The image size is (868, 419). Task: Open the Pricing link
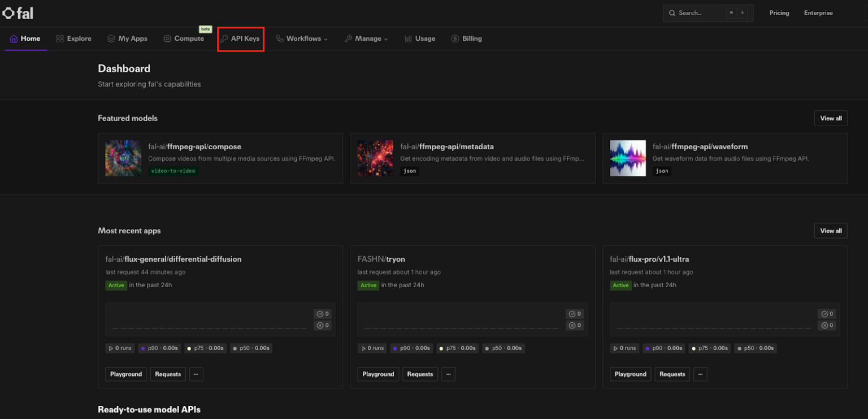point(779,13)
